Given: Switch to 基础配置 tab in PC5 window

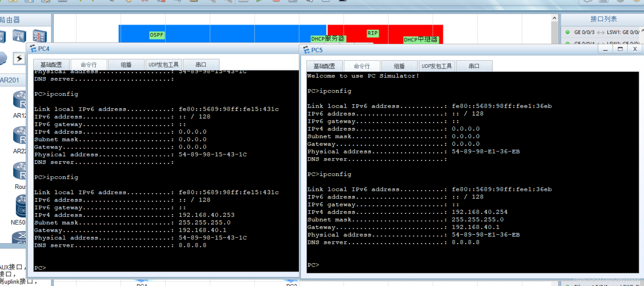Looking at the screenshot, I should click(x=324, y=66).
